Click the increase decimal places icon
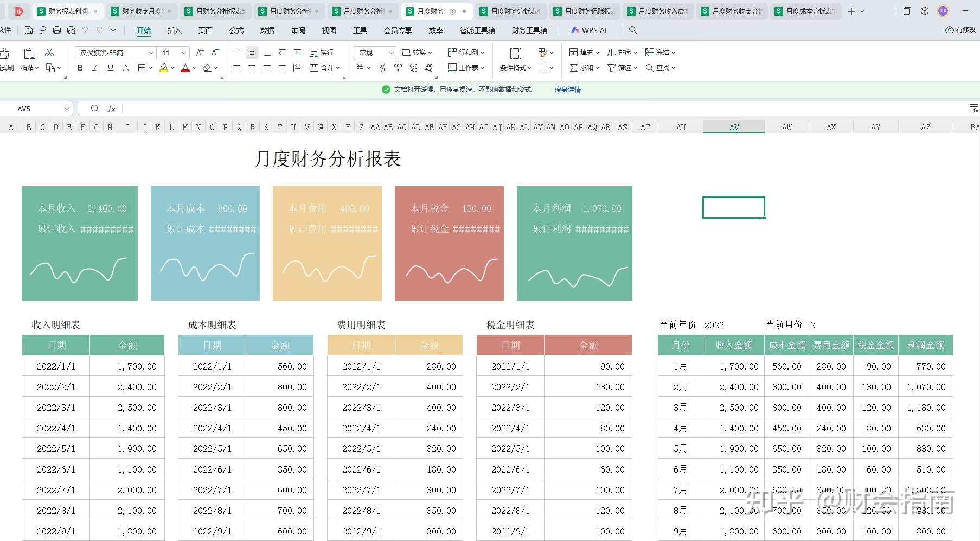This screenshot has height=541, width=980. (413, 68)
